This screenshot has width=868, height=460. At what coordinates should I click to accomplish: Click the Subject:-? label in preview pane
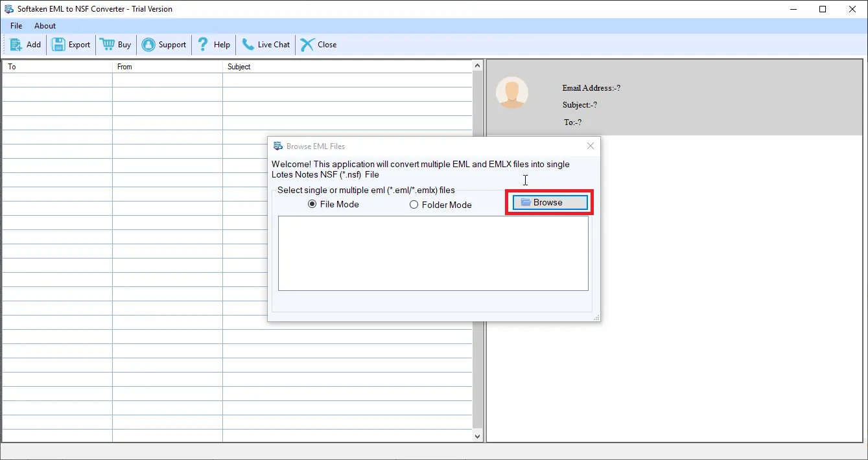(580, 105)
